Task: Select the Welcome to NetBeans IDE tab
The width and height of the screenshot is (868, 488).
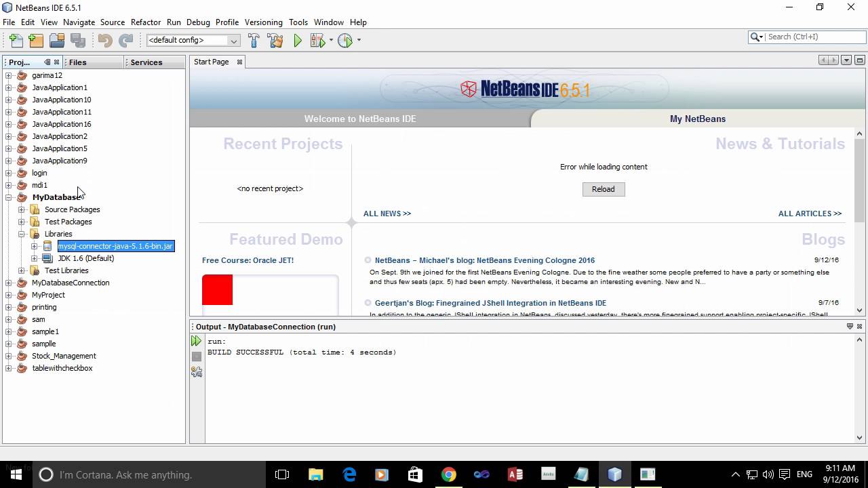Action: click(x=360, y=119)
